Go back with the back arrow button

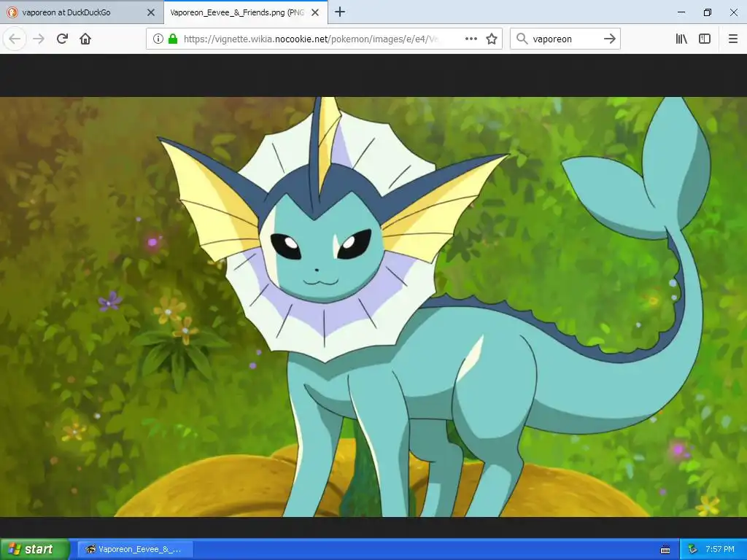click(15, 39)
